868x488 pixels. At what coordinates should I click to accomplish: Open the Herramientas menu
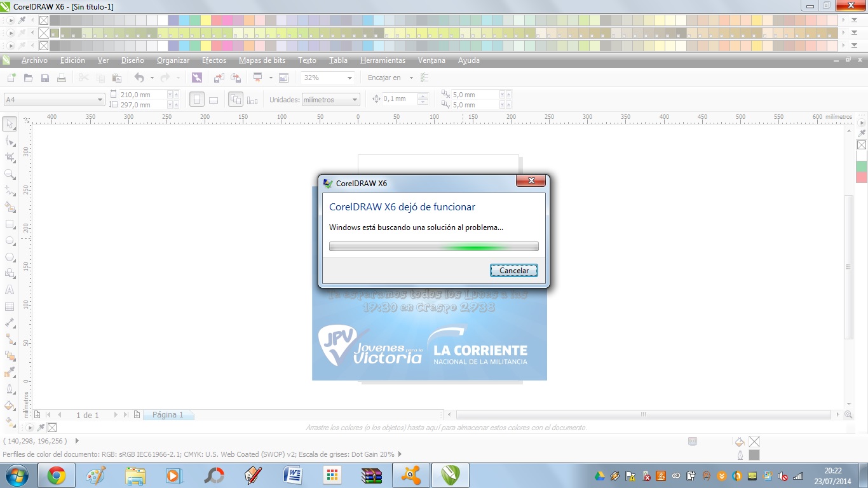tap(383, 60)
